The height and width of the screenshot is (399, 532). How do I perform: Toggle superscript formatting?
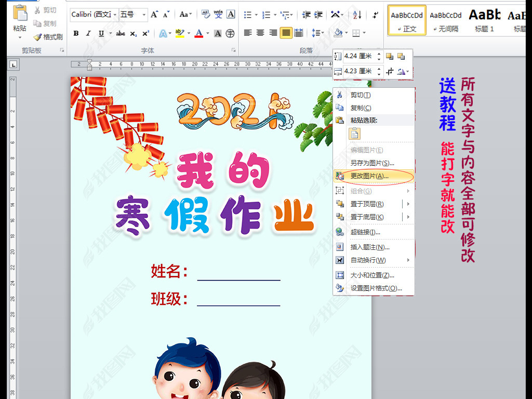point(145,33)
